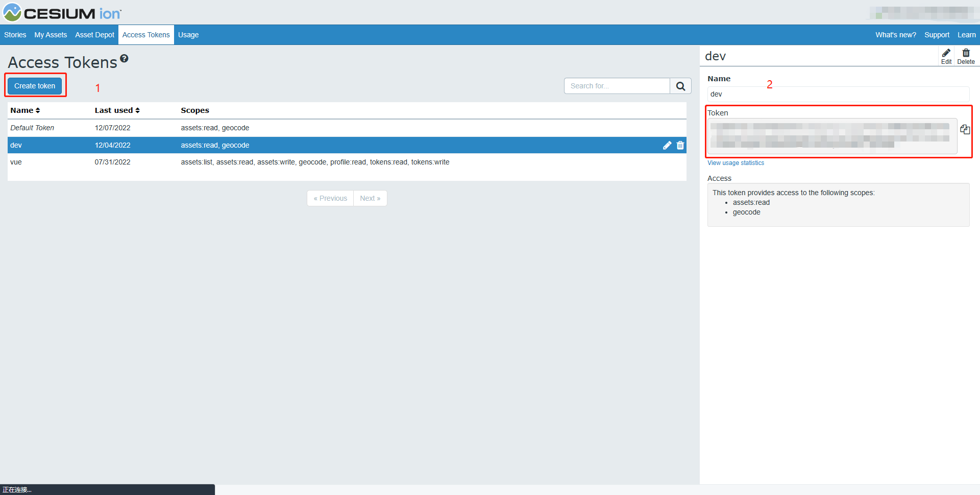Click the 12/07/2022 last used date

pos(112,128)
